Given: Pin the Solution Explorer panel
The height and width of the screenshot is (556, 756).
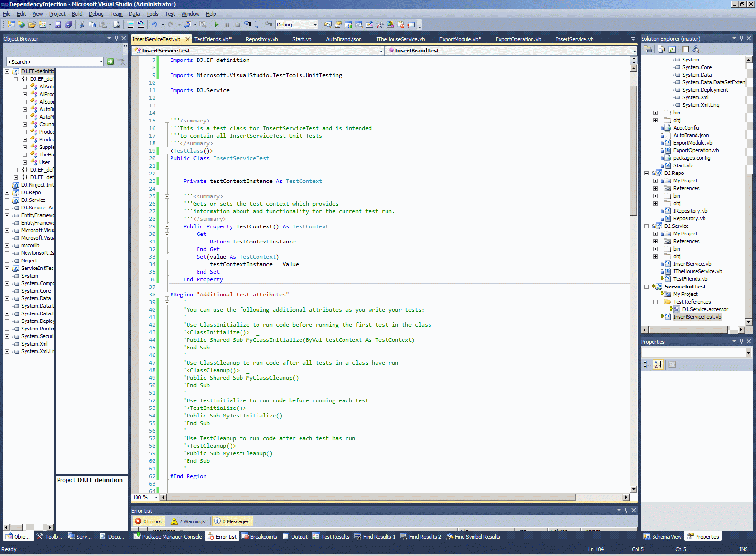Looking at the screenshot, I should point(741,38).
